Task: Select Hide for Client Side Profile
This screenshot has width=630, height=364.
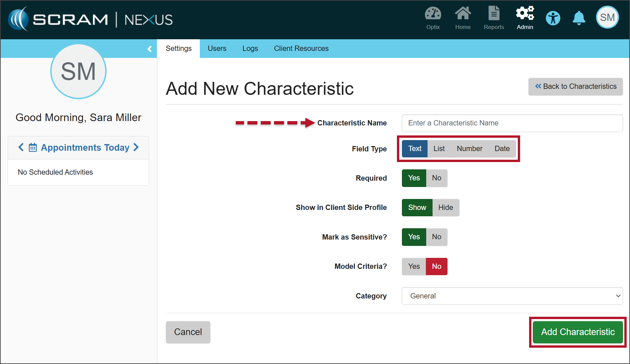Action: pos(446,208)
